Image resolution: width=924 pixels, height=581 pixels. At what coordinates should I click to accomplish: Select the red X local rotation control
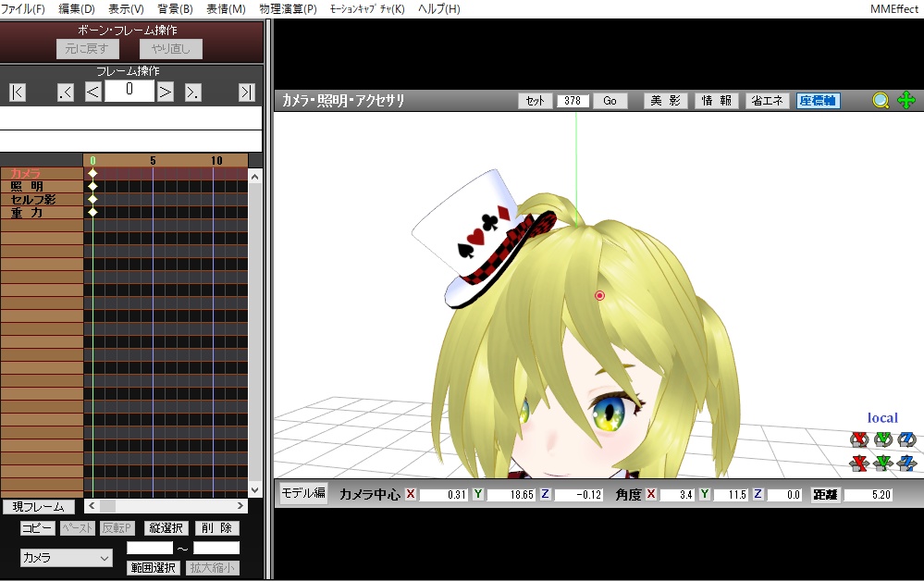click(x=858, y=439)
